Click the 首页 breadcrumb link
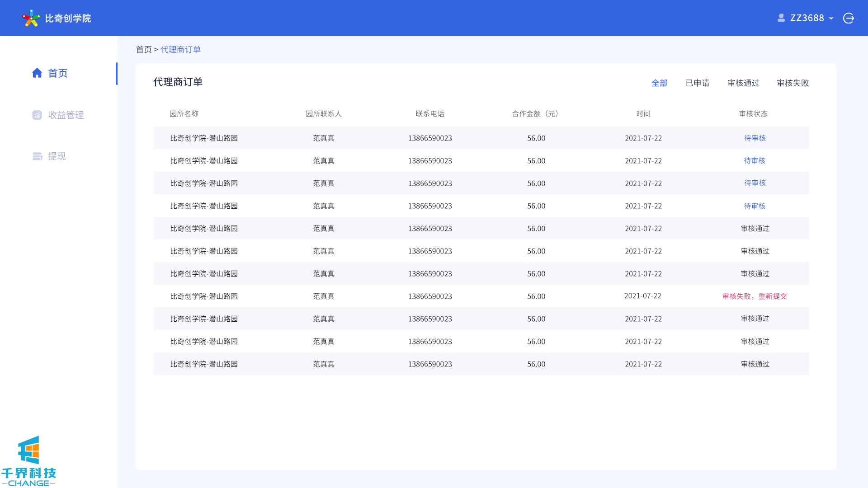The image size is (868, 488). [144, 50]
